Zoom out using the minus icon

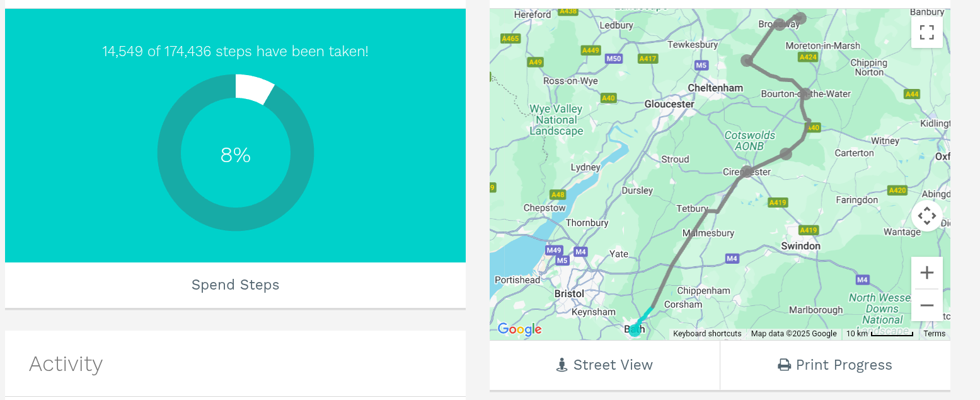pos(926,305)
